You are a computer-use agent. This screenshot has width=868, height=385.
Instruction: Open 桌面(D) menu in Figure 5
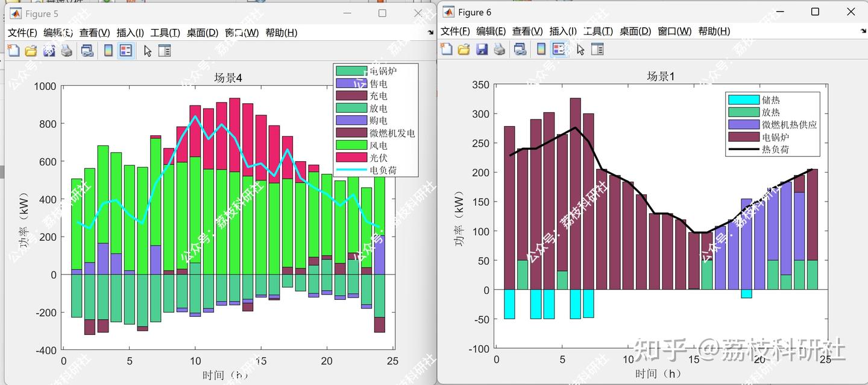(x=202, y=33)
